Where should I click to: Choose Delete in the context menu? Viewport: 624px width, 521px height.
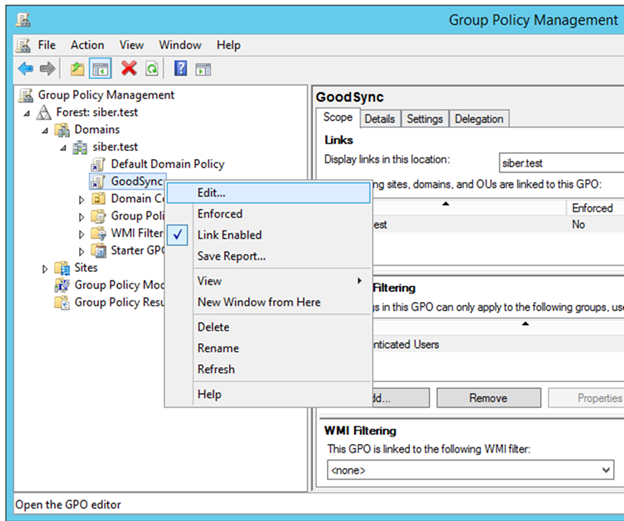click(269, 327)
